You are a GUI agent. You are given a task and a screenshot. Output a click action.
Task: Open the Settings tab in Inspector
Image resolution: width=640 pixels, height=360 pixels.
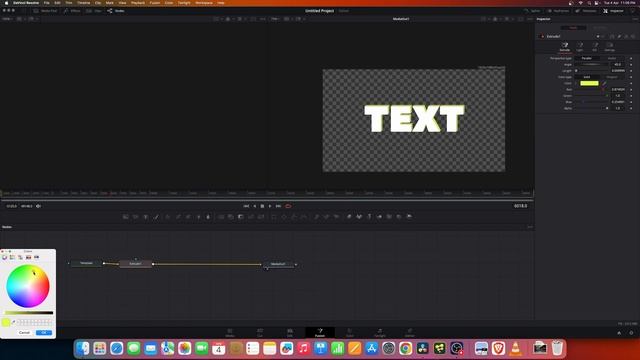click(x=609, y=47)
